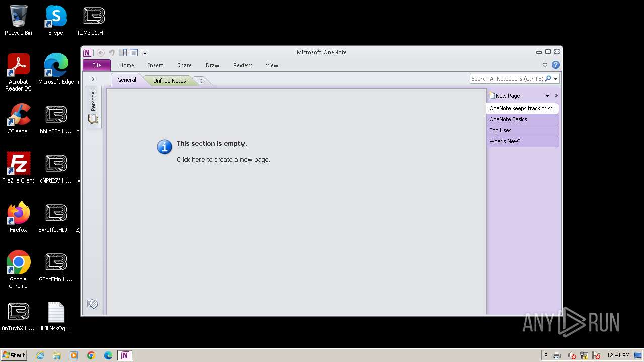644x362 pixels.
Task: Open the search scope dropdown arrow
Action: (x=555, y=79)
